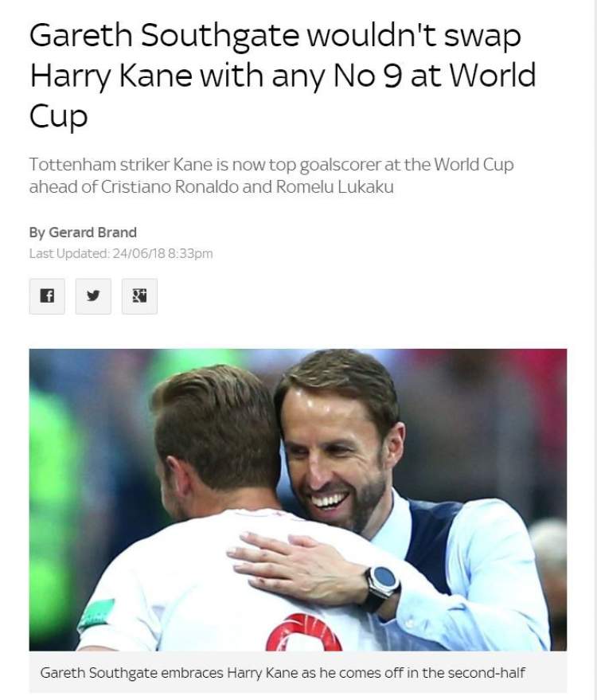Click 'Harry Kane' in the main headline

(x=111, y=76)
